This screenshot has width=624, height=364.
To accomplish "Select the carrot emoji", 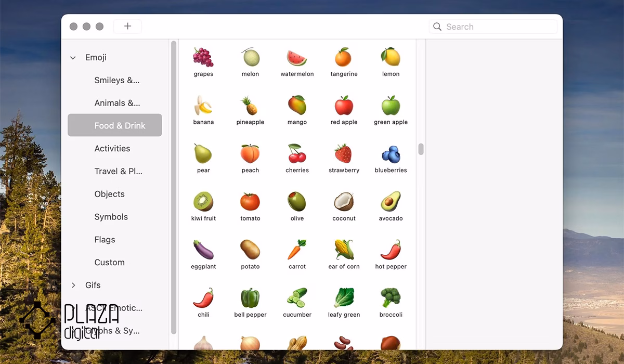I will (x=297, y=250).
